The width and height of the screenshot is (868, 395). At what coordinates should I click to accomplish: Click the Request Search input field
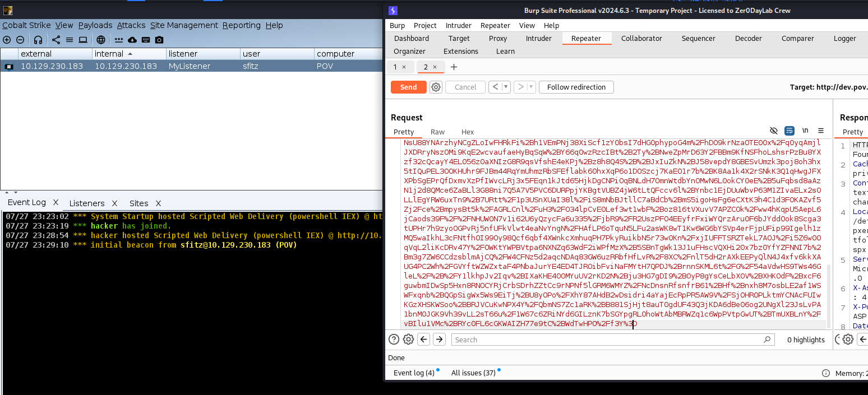coord(607,340)
